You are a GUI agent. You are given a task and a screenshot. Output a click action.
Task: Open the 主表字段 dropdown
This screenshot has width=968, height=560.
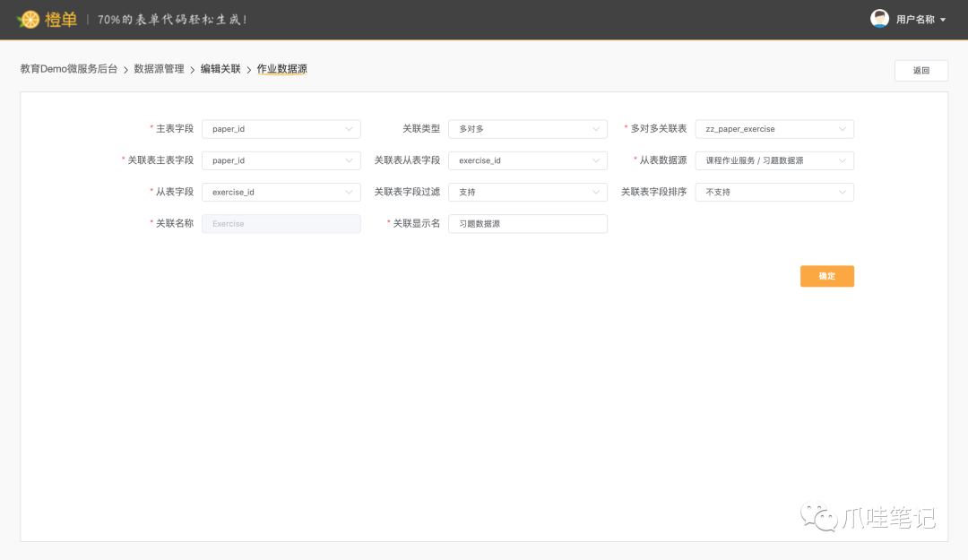pyautogui.click(x=281, y=129)
